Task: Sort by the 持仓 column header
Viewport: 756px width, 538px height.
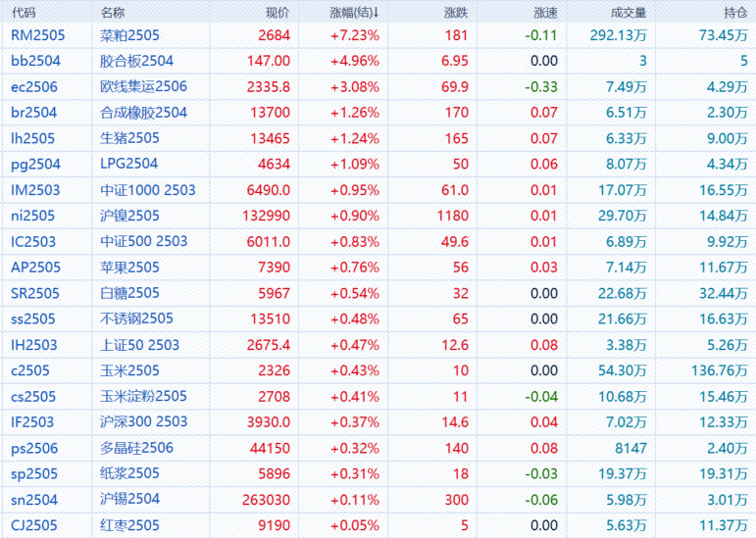Action: click(x=734, y=13)
